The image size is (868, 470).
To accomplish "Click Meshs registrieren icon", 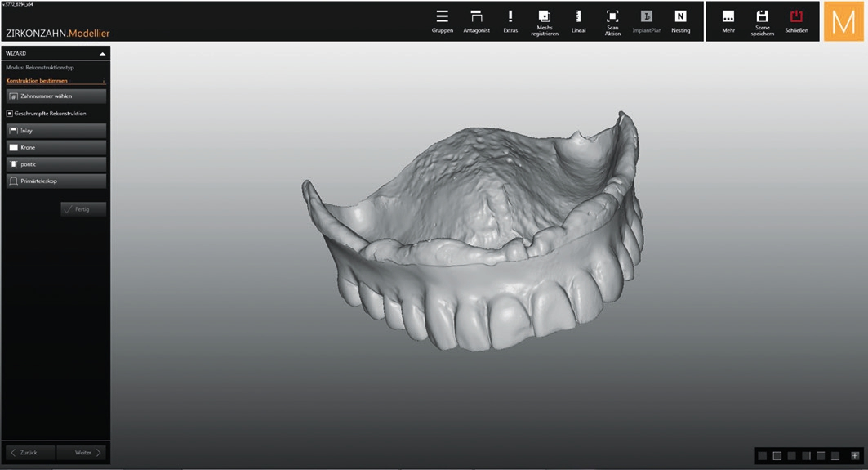I will pyautogui.click(x=544, y=16).
